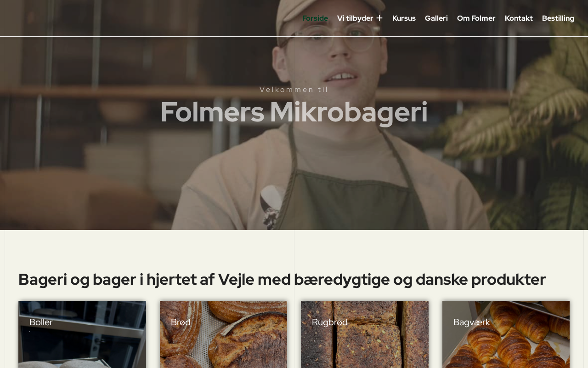588x368 pixels.
Task: Go to the Bestilling order page
Action: [x=558, y=18]
